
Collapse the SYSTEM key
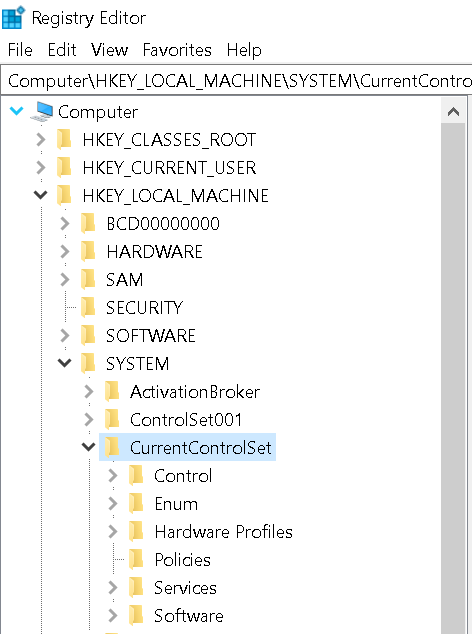[64, 363]
